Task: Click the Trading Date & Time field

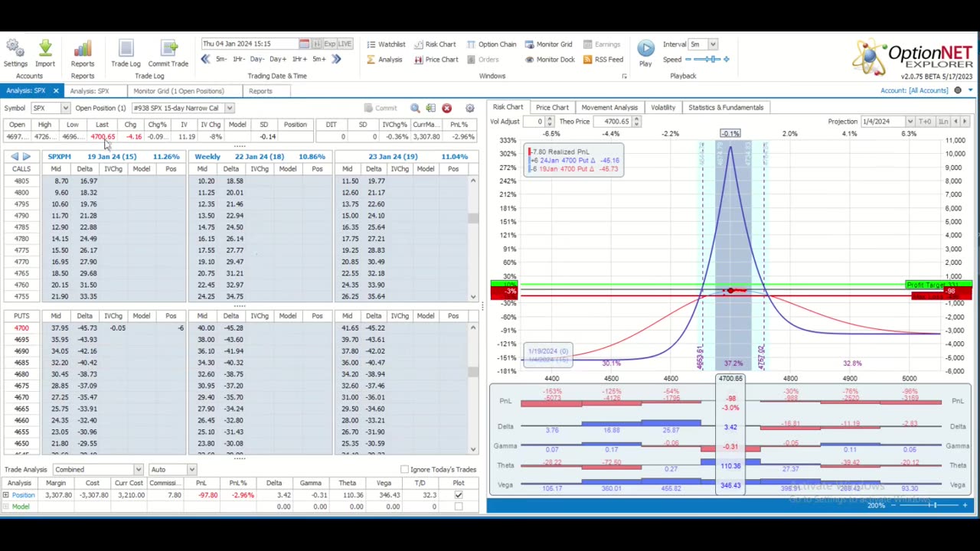Action: (249, 44)
